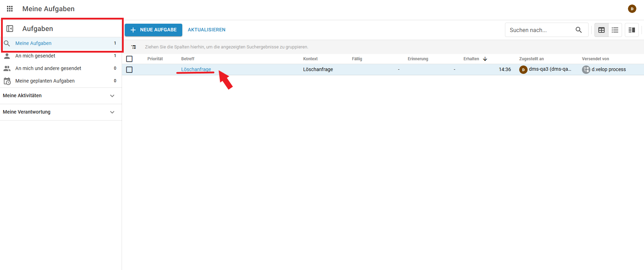Open the Löschanfrage task link

tap(196, 69)
